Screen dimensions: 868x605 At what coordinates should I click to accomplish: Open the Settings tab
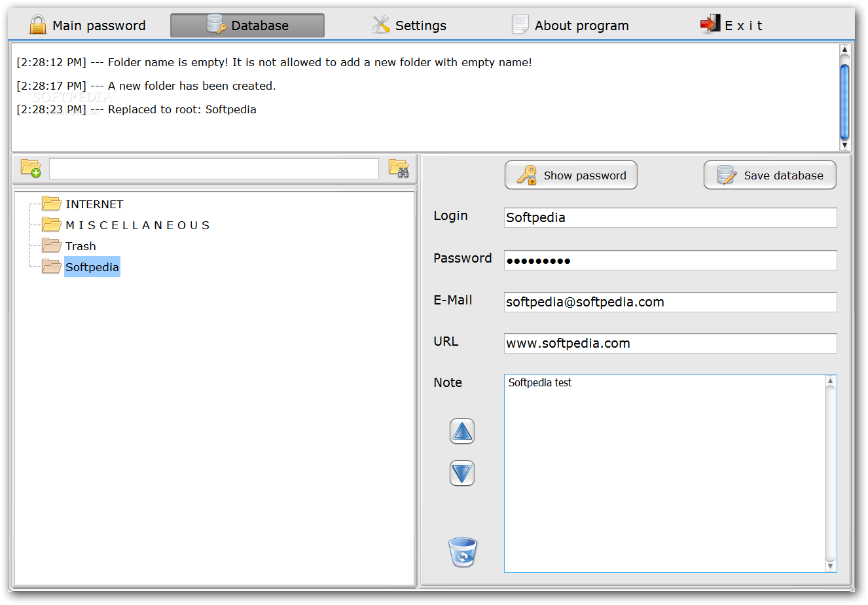click(x=409, y=26)
